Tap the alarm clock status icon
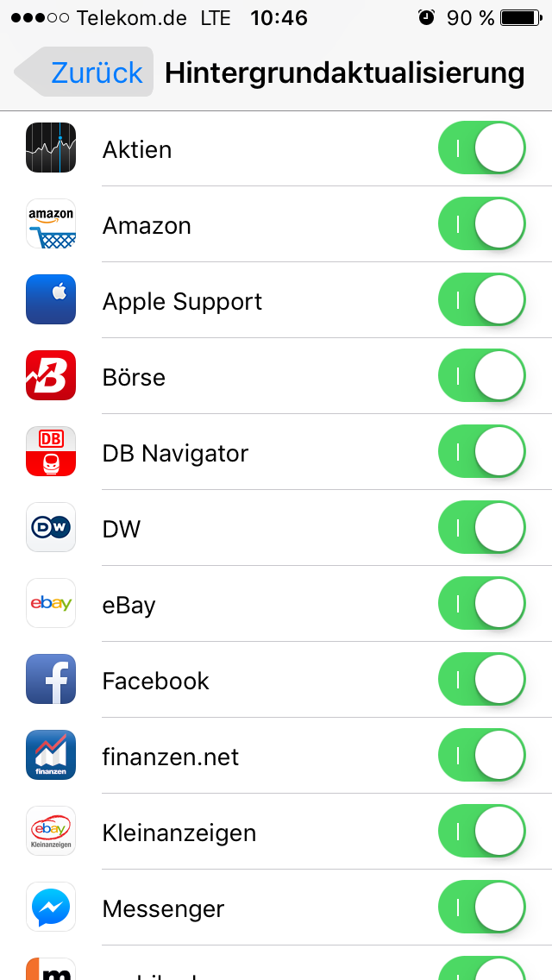552x980 pixels. (x=426, y=18)
